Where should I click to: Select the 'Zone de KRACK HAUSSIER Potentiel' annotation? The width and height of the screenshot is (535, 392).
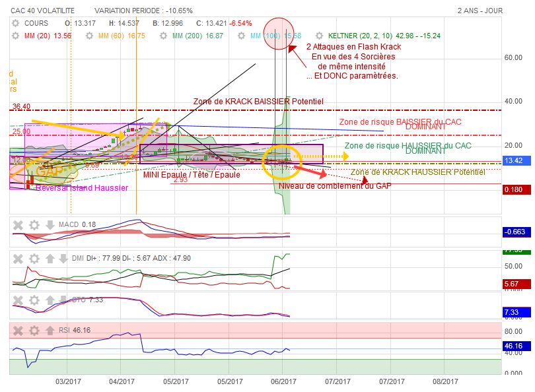(x=418, y=172)
